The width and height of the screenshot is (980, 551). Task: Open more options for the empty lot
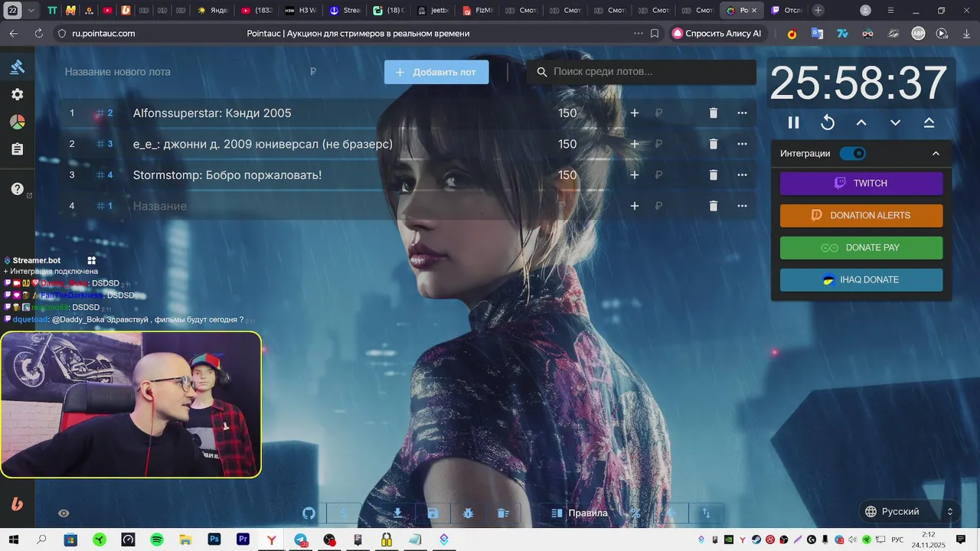[x=742, y=206]
